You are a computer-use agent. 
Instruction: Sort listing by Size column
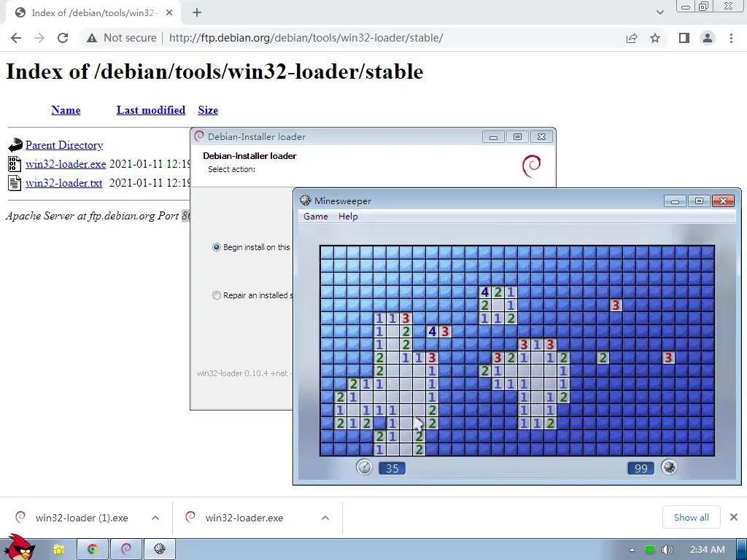point(208,110)
